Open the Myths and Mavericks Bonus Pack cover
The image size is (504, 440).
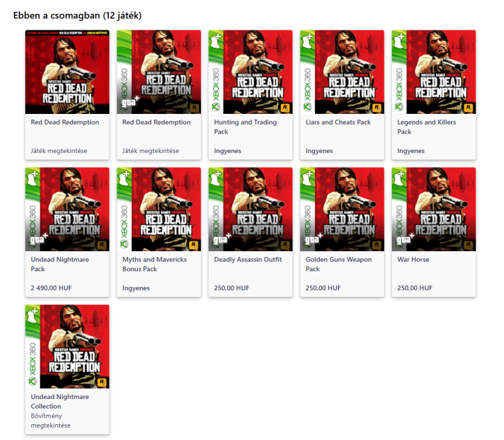pos(159,209)
